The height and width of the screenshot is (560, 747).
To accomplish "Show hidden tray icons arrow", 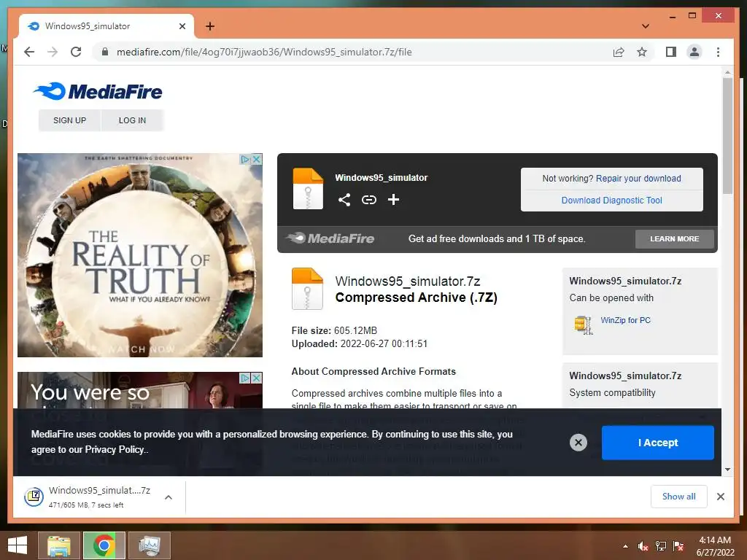I will (625, 546).
